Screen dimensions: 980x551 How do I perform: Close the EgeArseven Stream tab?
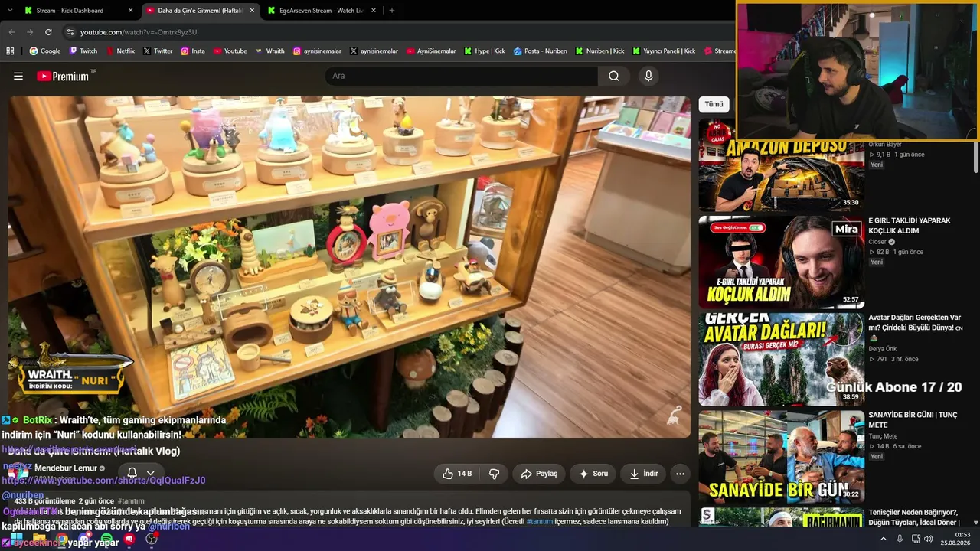click(x=374, y=11)
